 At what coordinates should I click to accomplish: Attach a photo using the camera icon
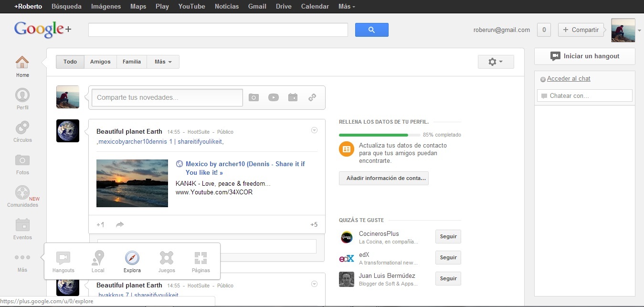(253, 97)
